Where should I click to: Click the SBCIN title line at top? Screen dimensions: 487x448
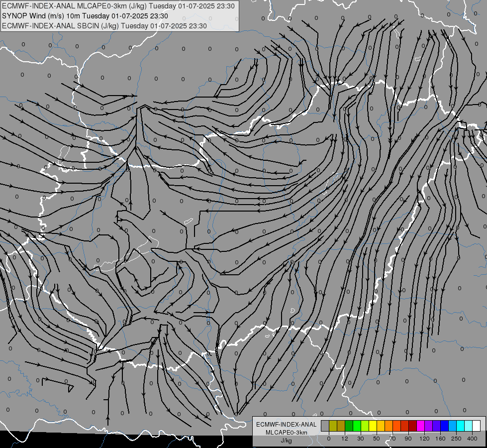tap(104, 26)
